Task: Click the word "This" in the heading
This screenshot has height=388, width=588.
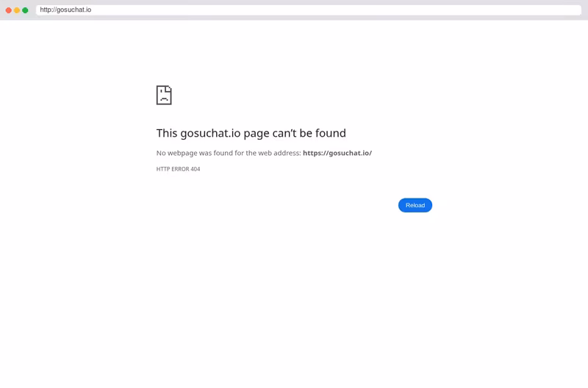Action: click(167, 133)
